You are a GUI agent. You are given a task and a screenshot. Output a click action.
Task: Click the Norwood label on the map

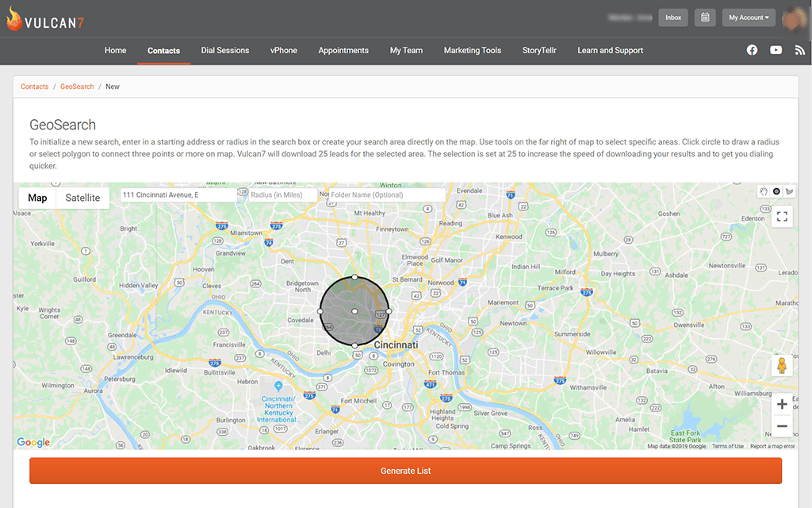click(x=441, y=283)
